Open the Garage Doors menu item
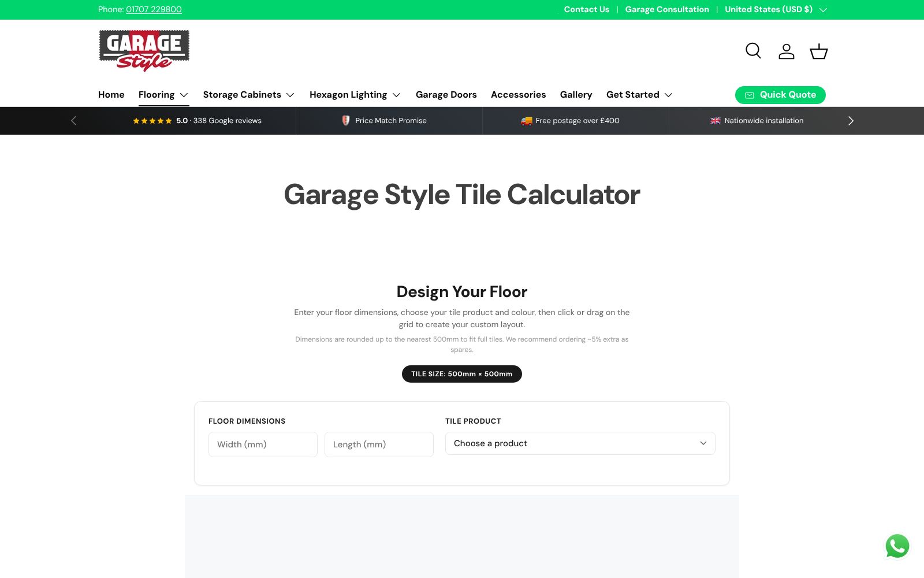This screenshot has width=924, height=578. tap(446, 95)
